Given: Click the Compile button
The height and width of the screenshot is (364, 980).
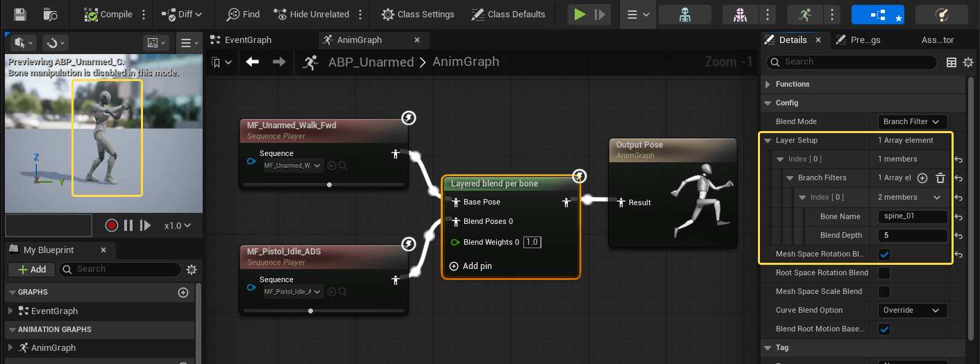Looking at the screenshot, I should click(x=109, y=14).
